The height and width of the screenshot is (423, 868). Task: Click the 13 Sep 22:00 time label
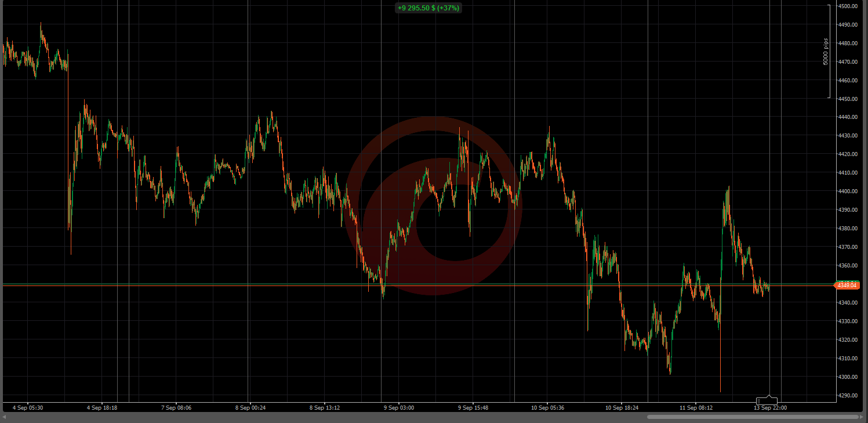coord(770,408)
